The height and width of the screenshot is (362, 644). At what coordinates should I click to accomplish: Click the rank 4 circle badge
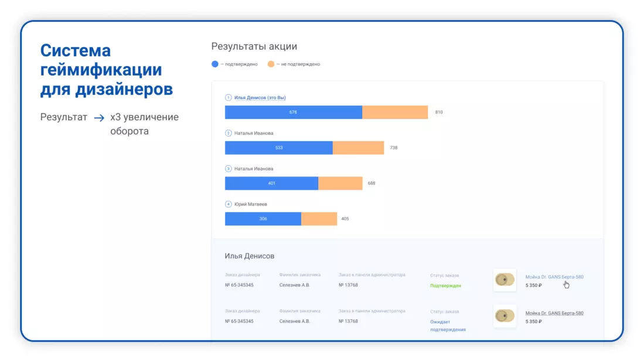point(229,204)
